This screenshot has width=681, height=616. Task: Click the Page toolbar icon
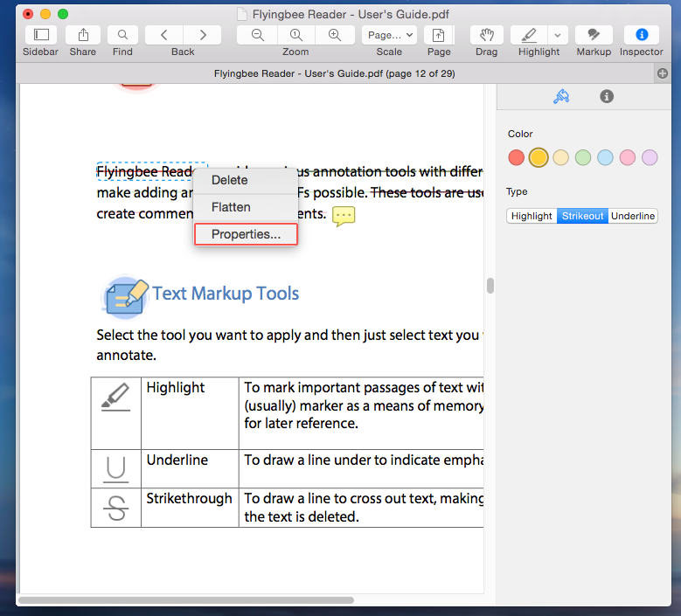pyautogui.click(x=439, y=35)
